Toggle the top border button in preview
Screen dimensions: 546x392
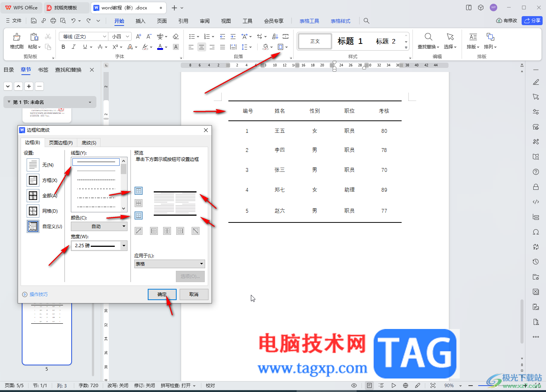click(x=139, y=191)
